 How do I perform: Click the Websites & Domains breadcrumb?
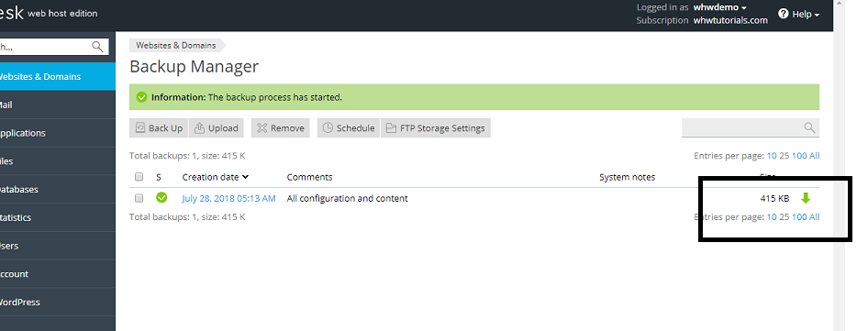176,46
